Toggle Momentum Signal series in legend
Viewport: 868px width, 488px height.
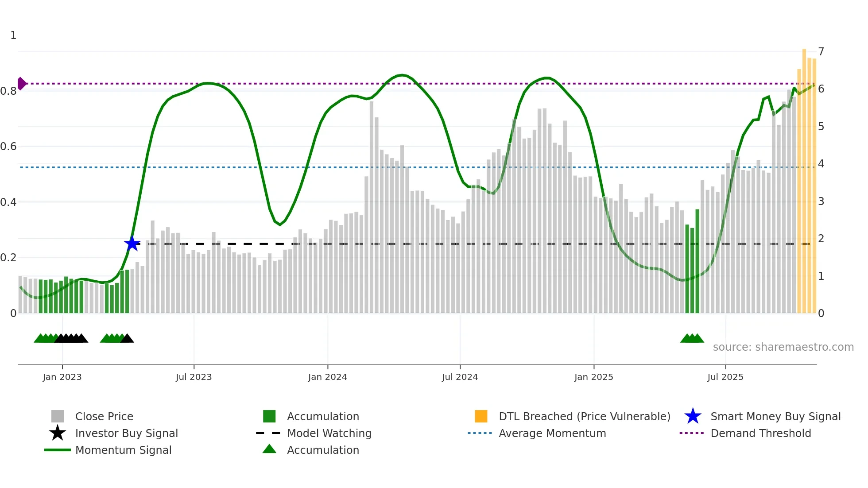point(123,450)
